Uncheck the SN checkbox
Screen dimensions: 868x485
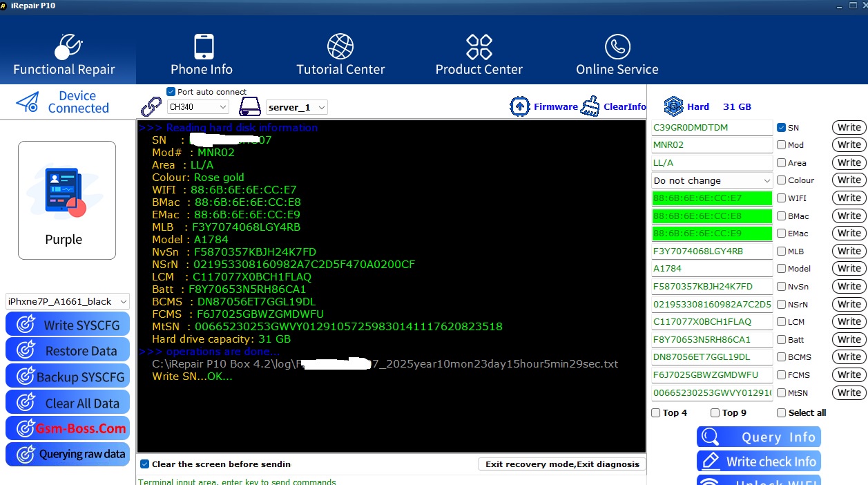[781, 128]
